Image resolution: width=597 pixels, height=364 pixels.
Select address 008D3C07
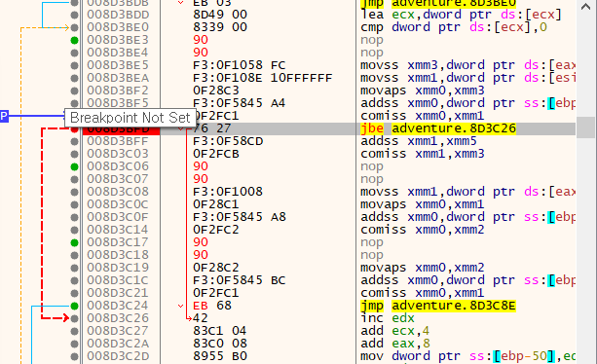tap(118, 179)
